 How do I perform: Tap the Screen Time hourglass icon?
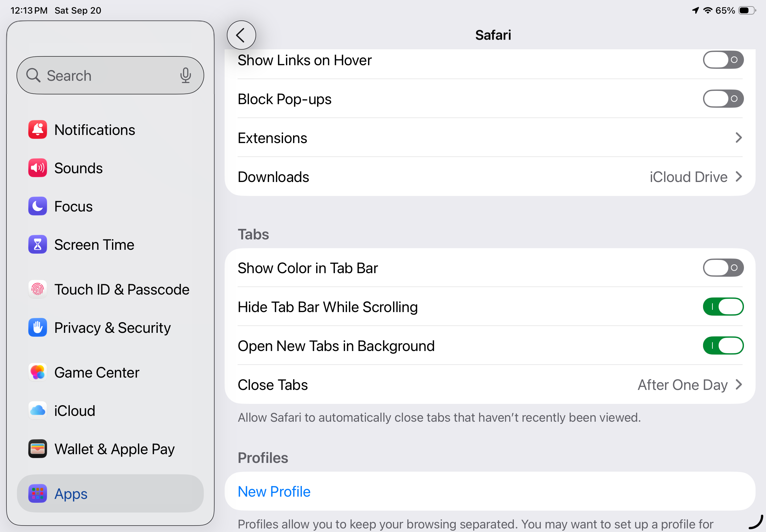tap(37, 245)
